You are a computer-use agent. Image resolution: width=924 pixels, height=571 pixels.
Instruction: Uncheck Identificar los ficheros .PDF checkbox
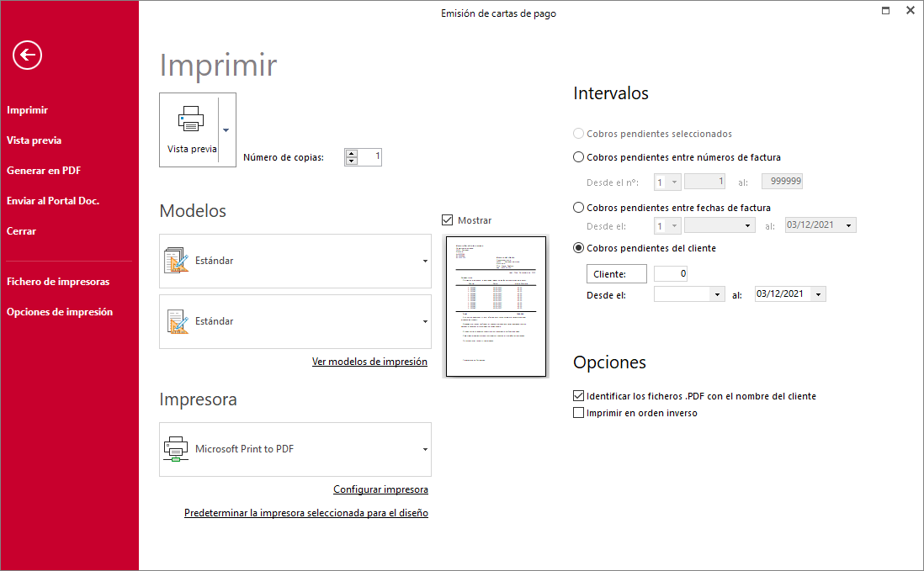pyautogui.click(x=578, y=396)
